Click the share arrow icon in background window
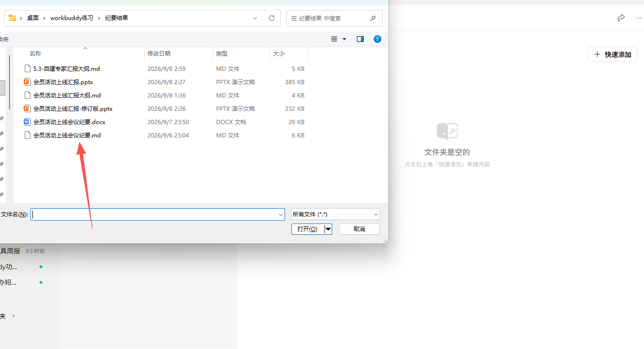 tap(621, 18)
